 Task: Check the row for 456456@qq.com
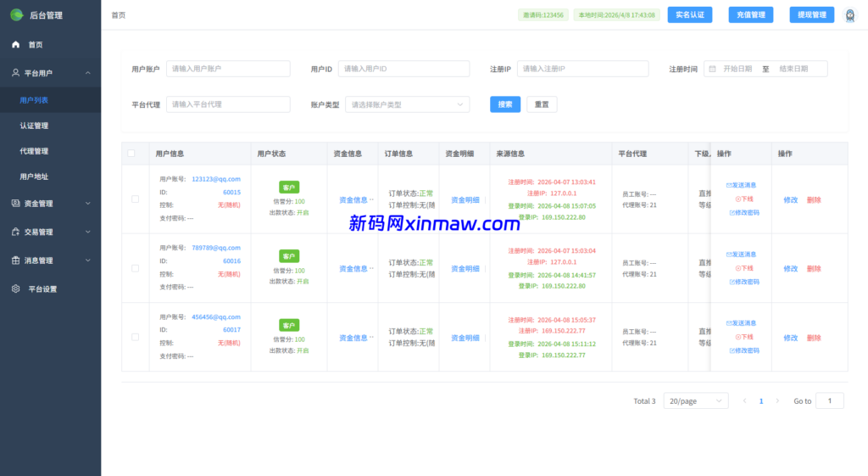(135, 337)
